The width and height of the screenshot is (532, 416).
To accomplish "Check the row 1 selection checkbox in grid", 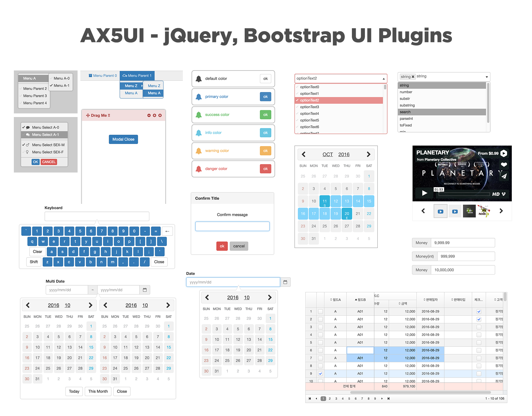I will (x=320, y=311).
